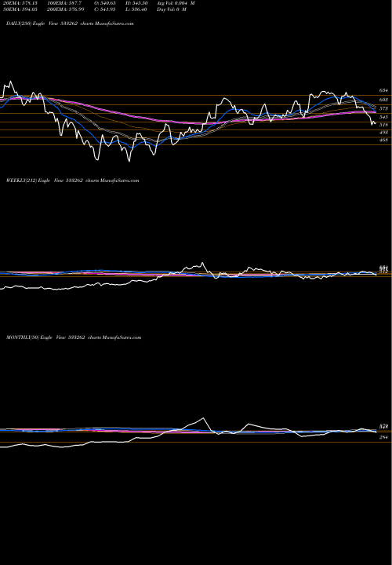Click the Day Vol readout

[172, 9]
